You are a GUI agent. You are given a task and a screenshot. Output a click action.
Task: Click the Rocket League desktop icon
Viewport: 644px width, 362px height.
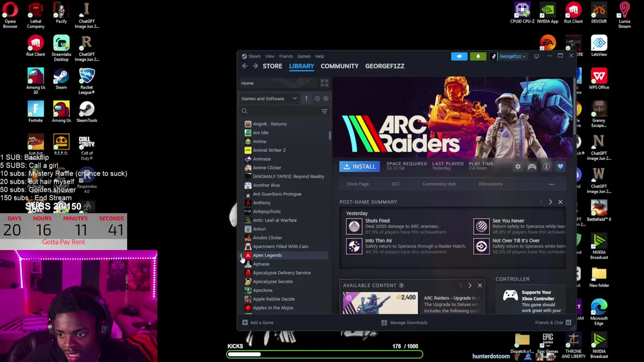click(87, 81)
